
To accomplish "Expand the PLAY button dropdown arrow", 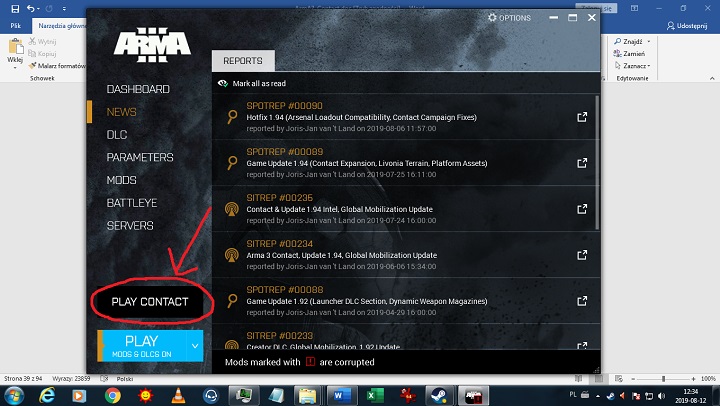I will click(x=195, y=345).
